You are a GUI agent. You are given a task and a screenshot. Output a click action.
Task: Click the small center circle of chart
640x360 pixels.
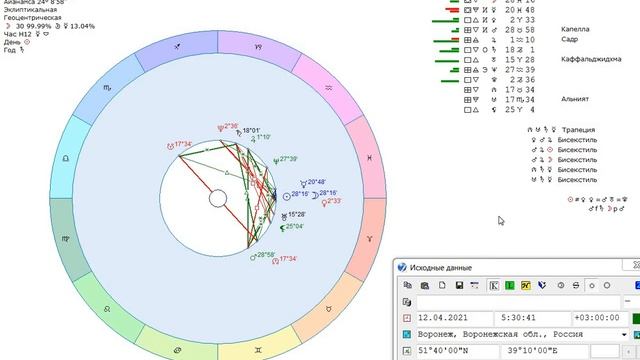(x=218, y=198)
